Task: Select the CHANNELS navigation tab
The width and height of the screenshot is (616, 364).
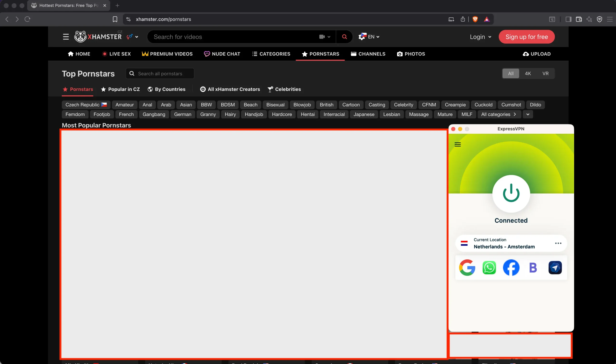Action: click(368, 54)
